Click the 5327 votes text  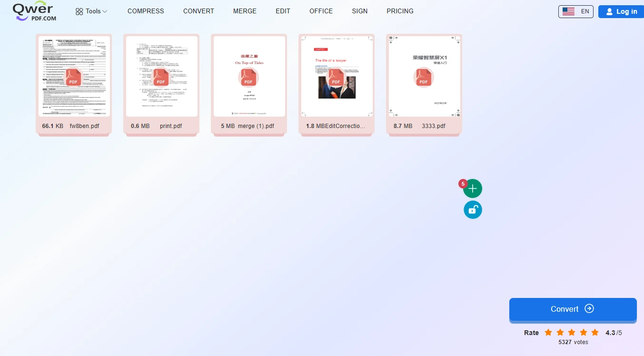(x=573, y=342)
